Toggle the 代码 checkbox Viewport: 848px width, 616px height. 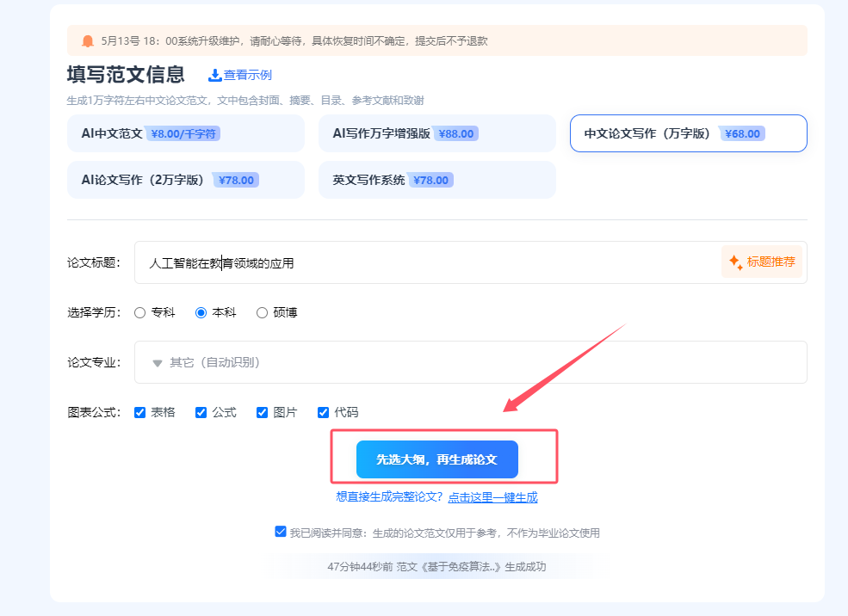click(x=324, y=413)
